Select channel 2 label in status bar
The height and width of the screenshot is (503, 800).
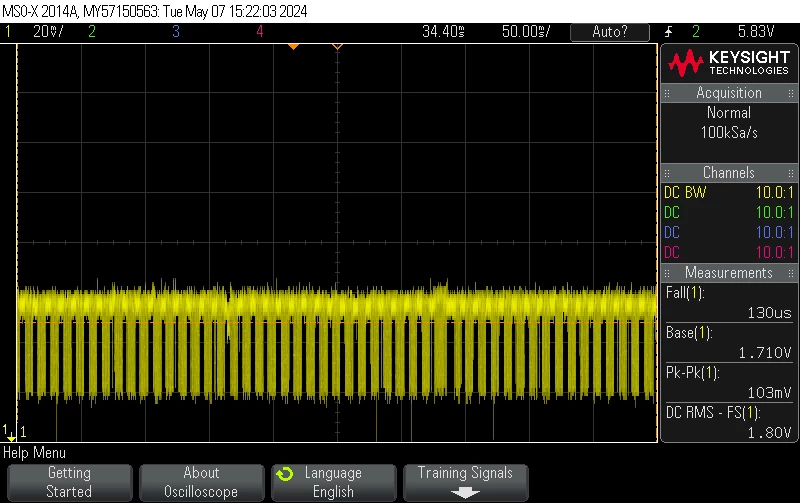(92, 32)
